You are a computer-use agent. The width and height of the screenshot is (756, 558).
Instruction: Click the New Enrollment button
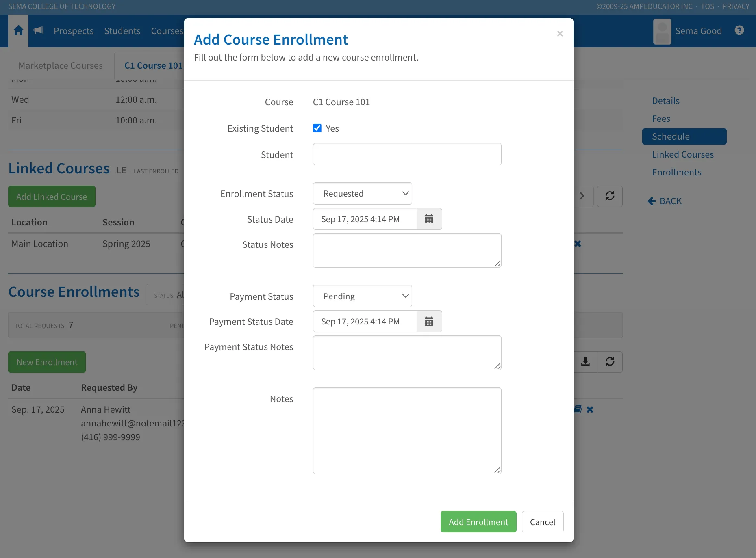(x=47, y=362)
